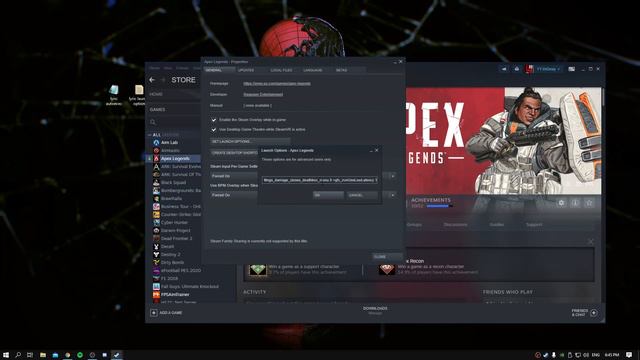Open the Apex Legends homepage link
This screenshot has width=640, height=360.
click(x=277, y=84)
